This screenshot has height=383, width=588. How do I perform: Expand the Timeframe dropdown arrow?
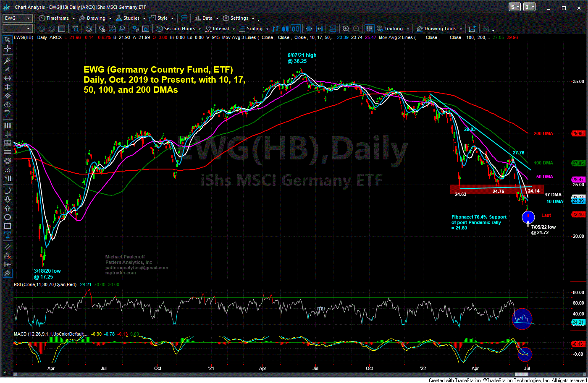(73, 18)
